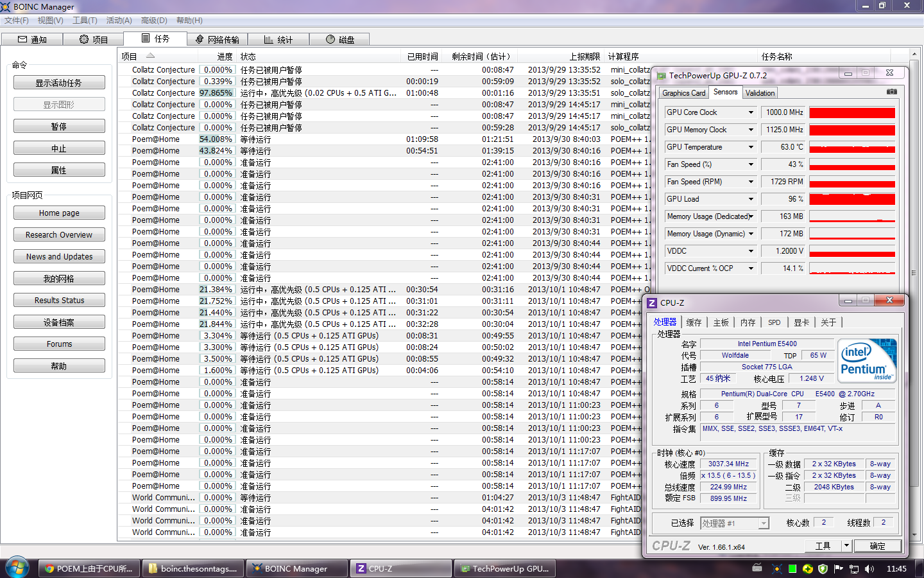Switch to 通知 tab
The height and width of the screenshot is (578, 924).
point(32,39)
